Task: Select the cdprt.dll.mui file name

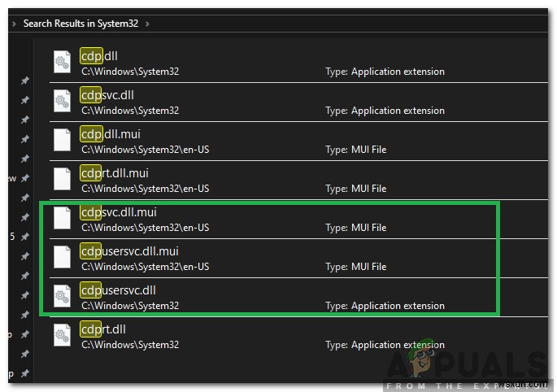Action: pyautogui.click(x=115, y=173)
